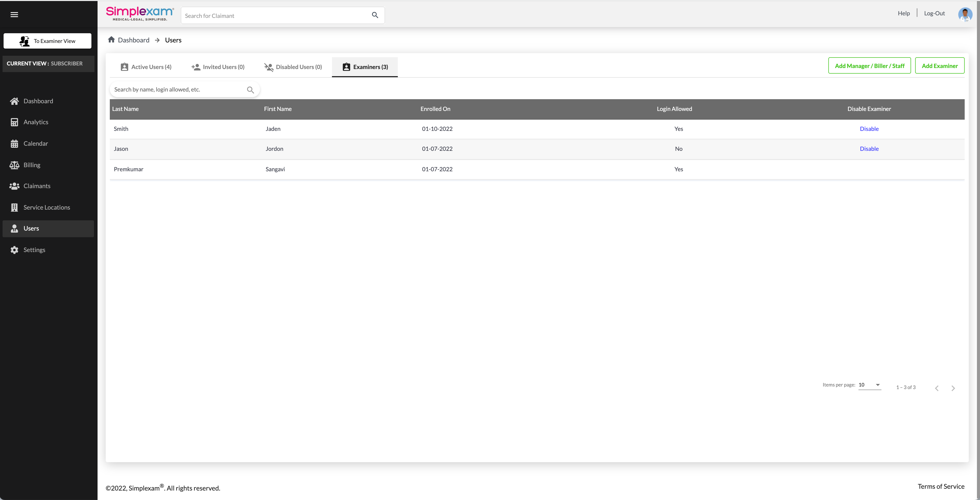This screenshot has height=500, width=980.
Task: Switch to the Active Users tab
Action: coord(146,67)
